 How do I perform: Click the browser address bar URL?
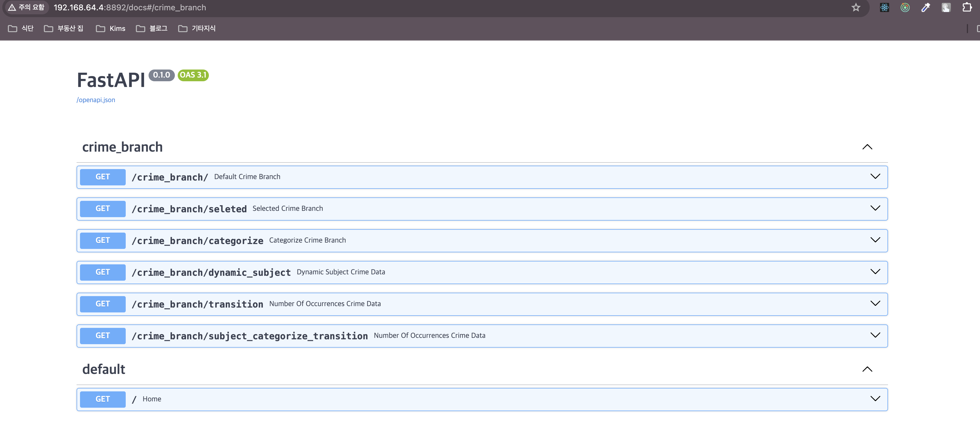point(130,8)
